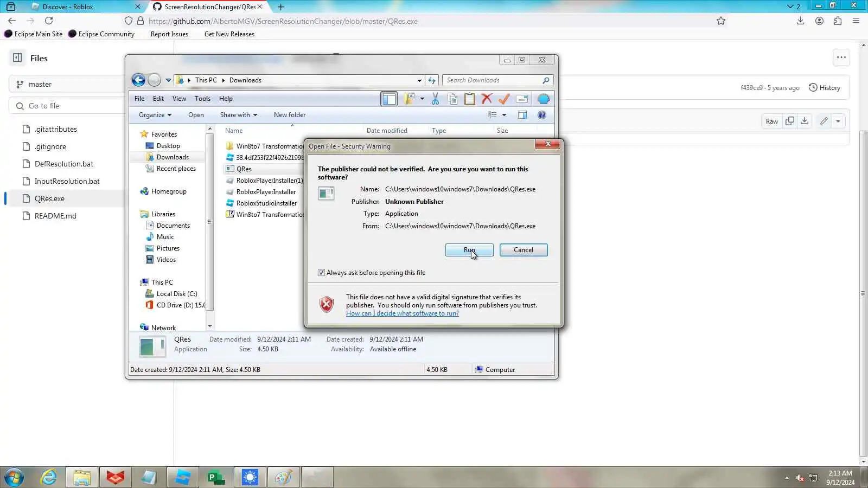The width and height of the screenshot is (868, 488).
Task: Cancel the Open File security warning
Action: [524, 250]
